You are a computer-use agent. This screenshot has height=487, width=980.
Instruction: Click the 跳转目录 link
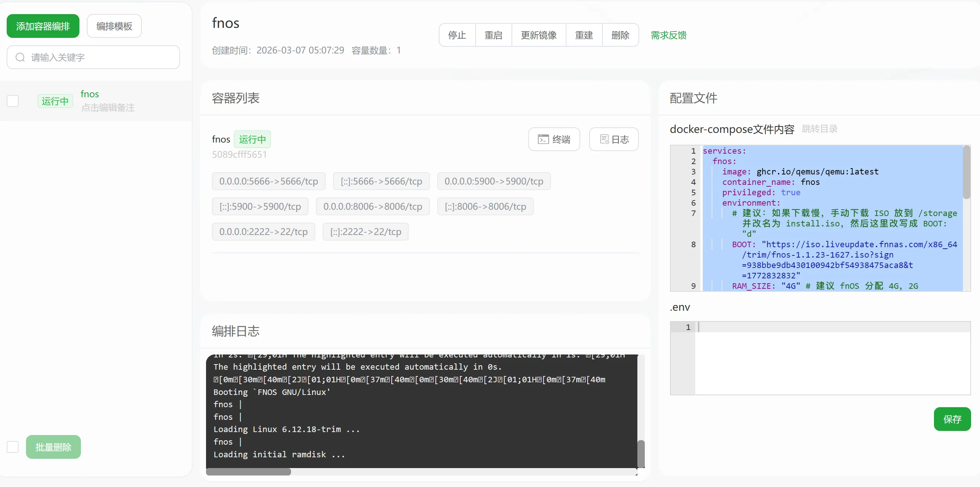pos(820,129)
